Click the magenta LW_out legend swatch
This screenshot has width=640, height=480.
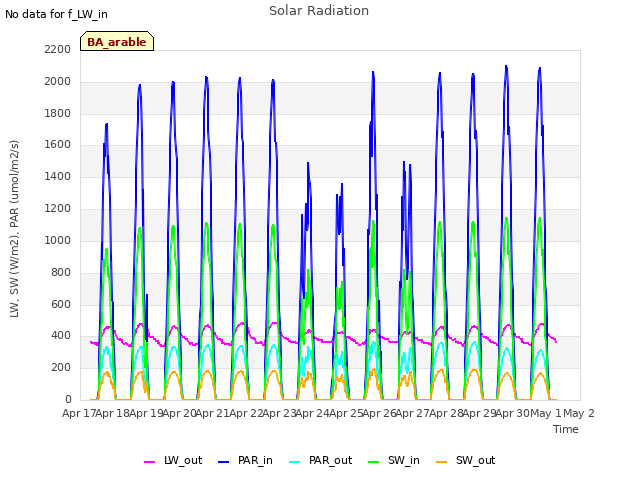[x=149, y=462]
